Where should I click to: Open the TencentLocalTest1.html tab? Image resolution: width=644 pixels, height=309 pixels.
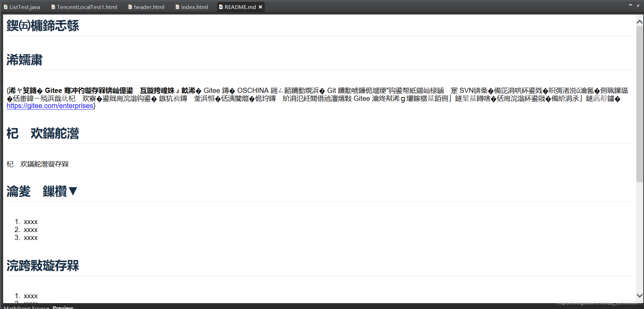84,7
